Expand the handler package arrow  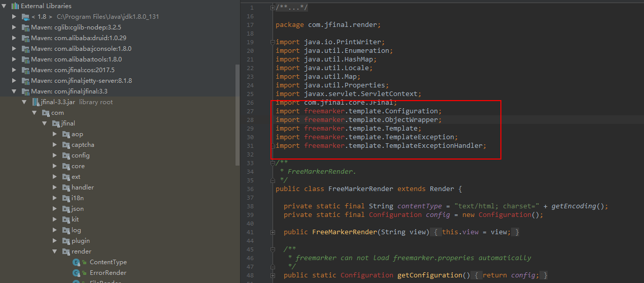55,187
